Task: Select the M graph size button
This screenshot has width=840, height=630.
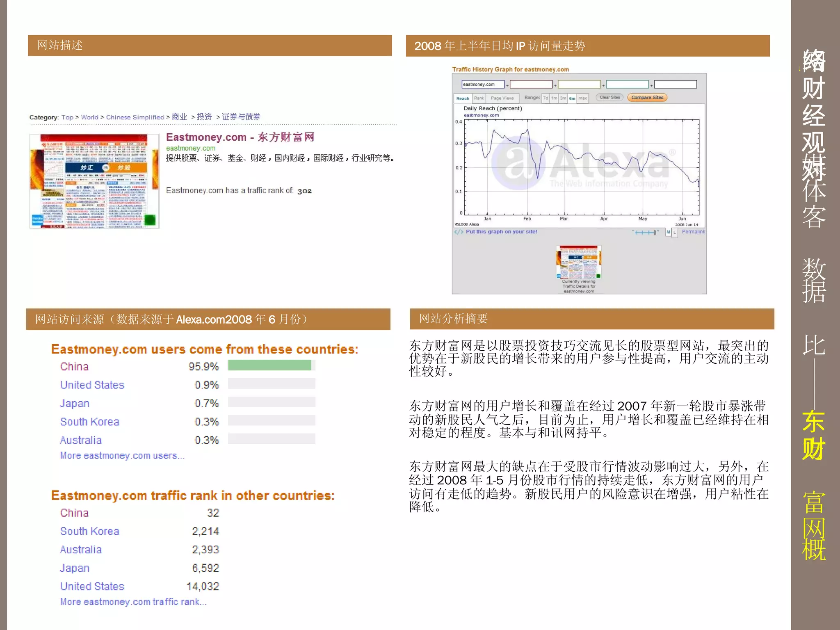Action: [x=668, y=232]
